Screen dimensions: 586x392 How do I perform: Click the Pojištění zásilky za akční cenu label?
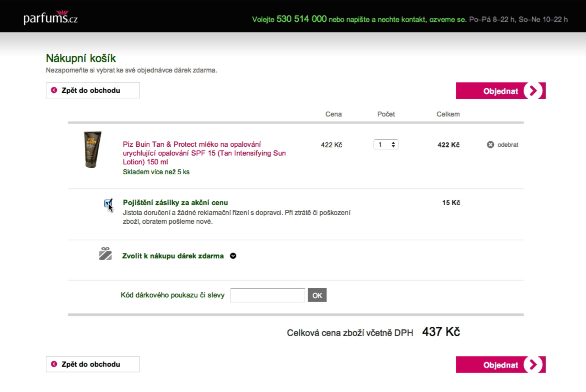tap(175, 202)
